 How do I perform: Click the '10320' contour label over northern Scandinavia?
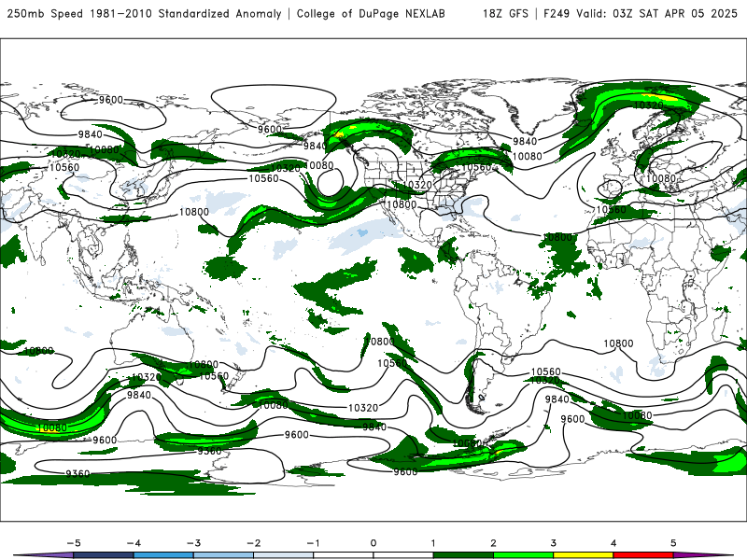(648, 105)
